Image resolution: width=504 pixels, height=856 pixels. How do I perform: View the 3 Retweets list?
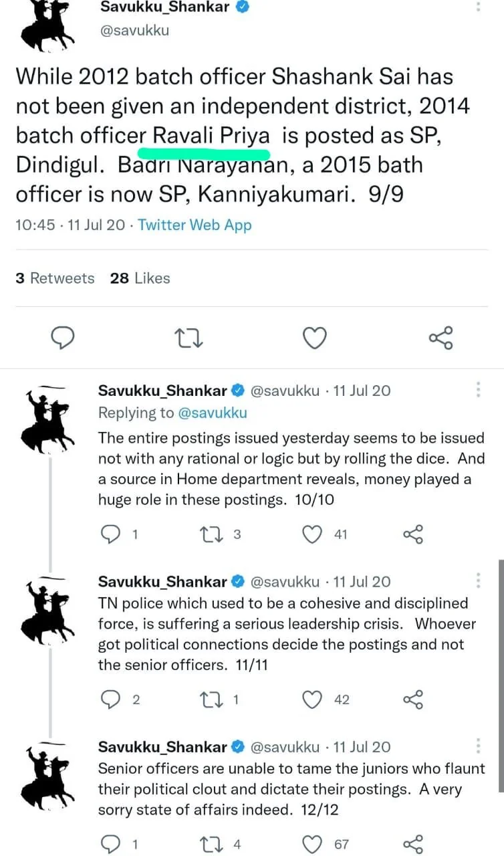[54, 278]
